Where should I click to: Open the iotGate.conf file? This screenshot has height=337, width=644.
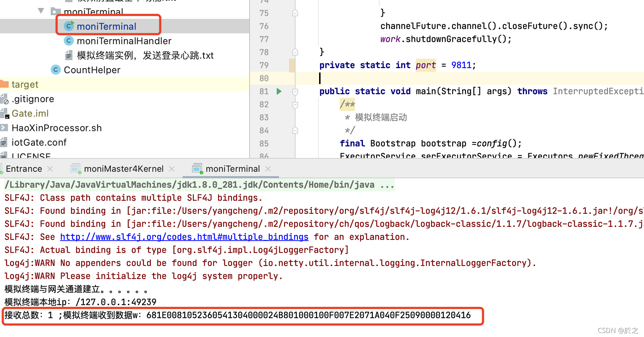click(39, 142)
